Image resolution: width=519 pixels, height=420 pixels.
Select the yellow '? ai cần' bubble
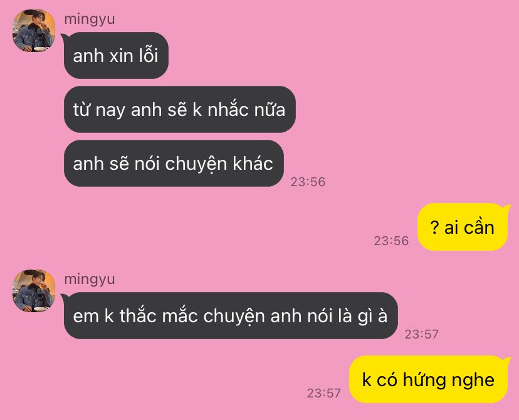(463, 227)
